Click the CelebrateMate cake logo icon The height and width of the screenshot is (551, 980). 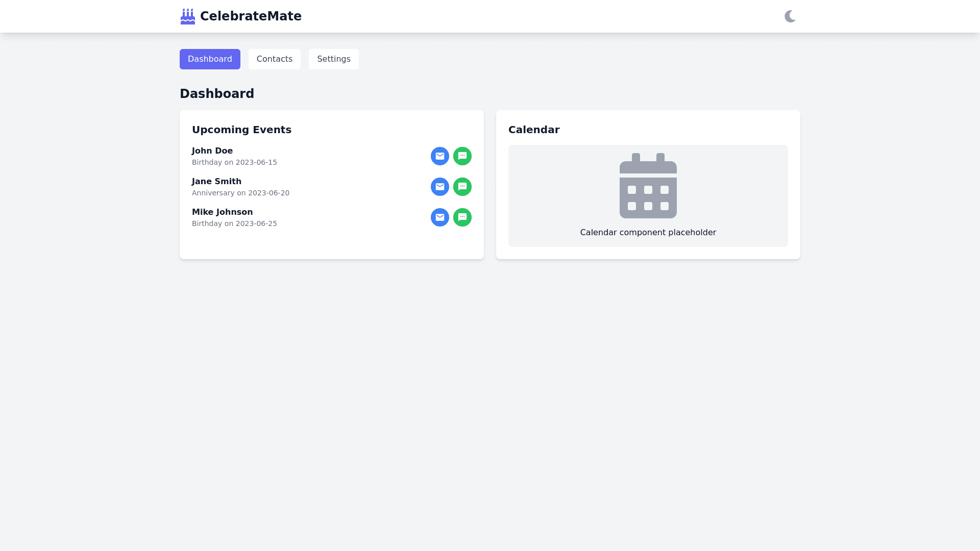click(188, 16)
